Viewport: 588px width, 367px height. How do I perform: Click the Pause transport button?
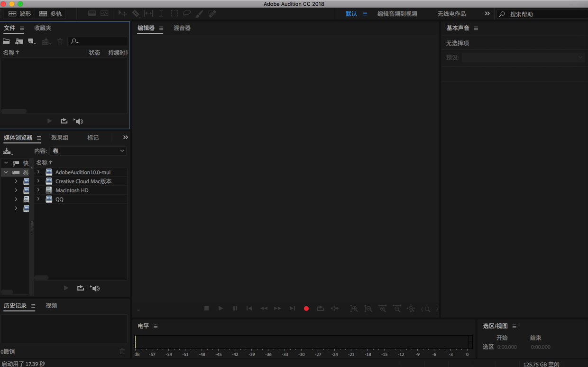pos(235,309)
